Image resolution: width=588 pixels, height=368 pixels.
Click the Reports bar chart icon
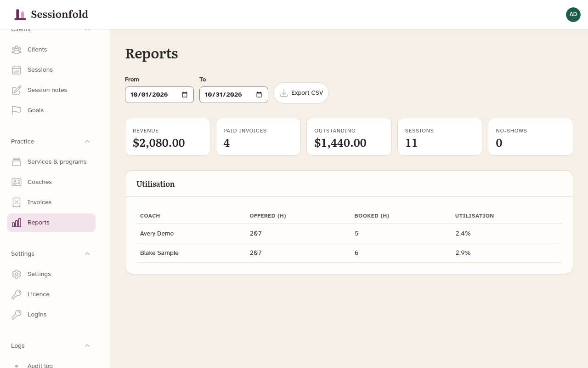17,223
